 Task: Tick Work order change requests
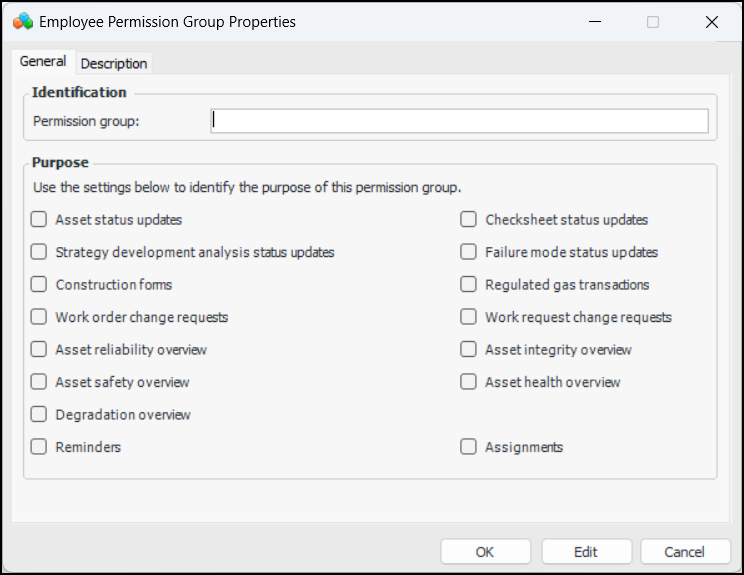pyautogui.click(x=39, y=317)
